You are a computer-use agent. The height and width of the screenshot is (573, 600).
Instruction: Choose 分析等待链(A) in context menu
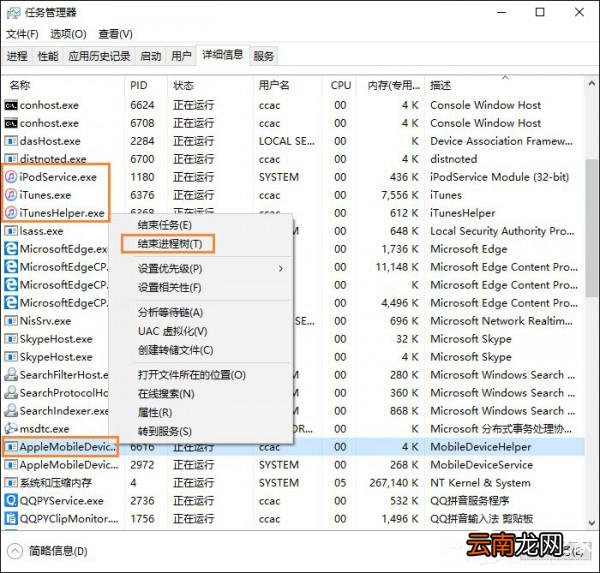(170, 312)
